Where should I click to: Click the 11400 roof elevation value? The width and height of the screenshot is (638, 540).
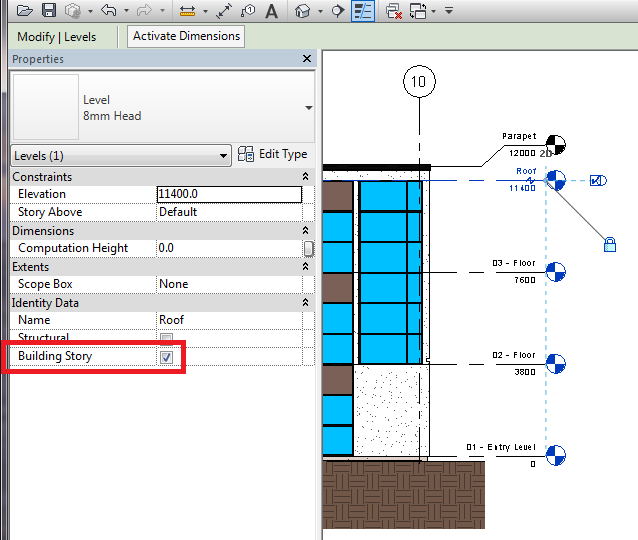[522, 188]
